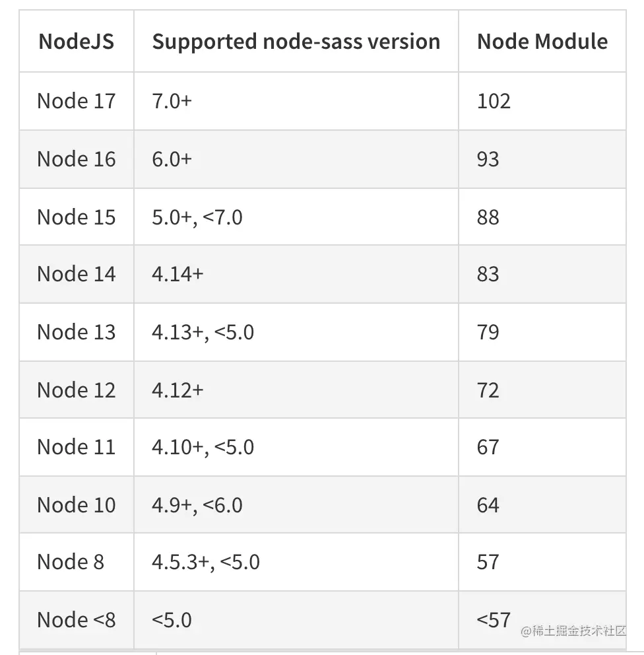Click the Supported node-sass version header

pyautogui.click(x=296, y=42)
